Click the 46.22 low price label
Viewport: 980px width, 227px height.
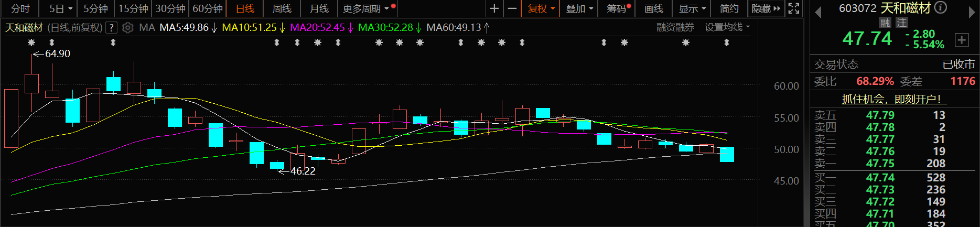[303, 171]
